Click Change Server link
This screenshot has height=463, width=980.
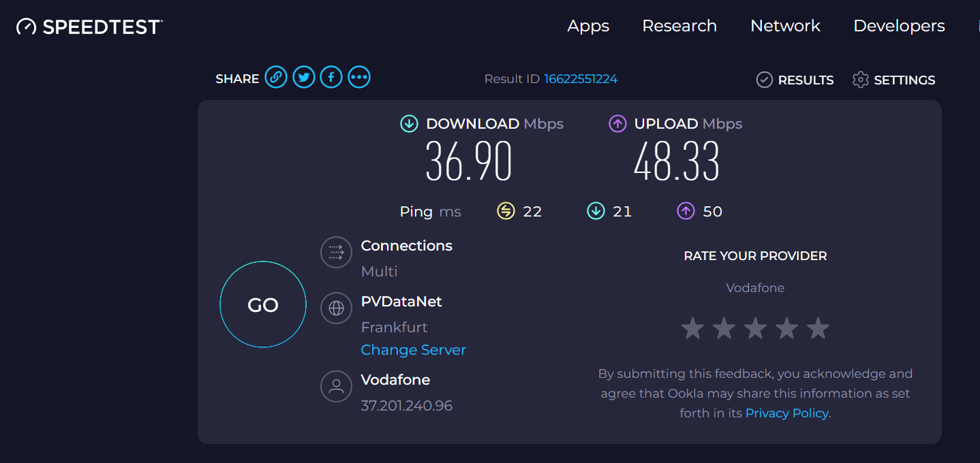pyautogui.click(x=413, y=350)
